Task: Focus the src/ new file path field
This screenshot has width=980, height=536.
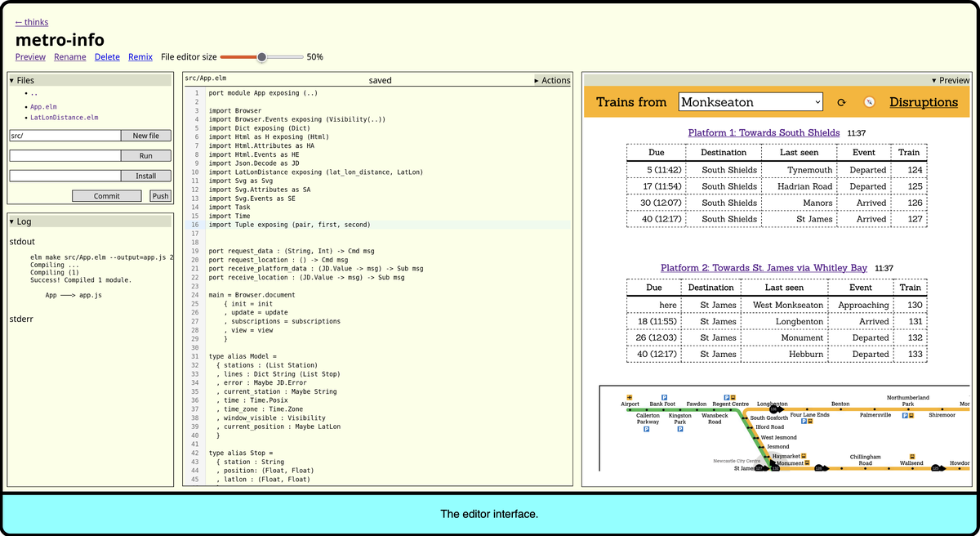Action: (x=65, y=136)
